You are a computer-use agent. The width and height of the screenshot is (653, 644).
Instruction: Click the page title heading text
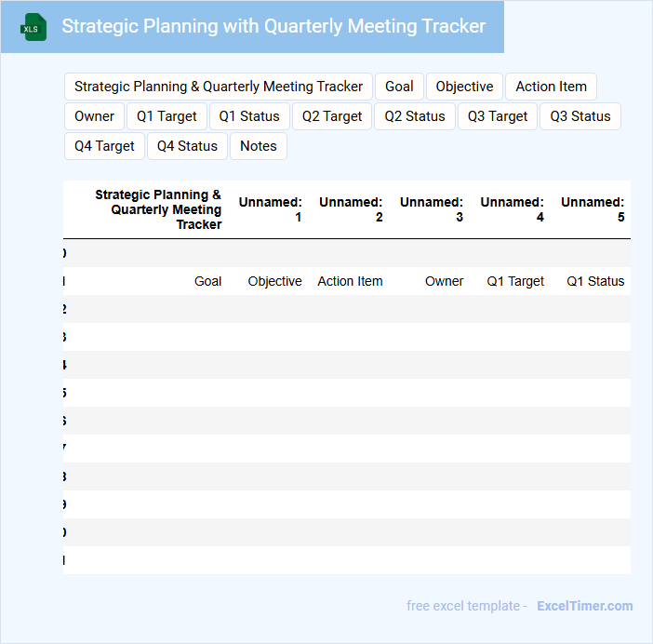[x=273, y=26]
